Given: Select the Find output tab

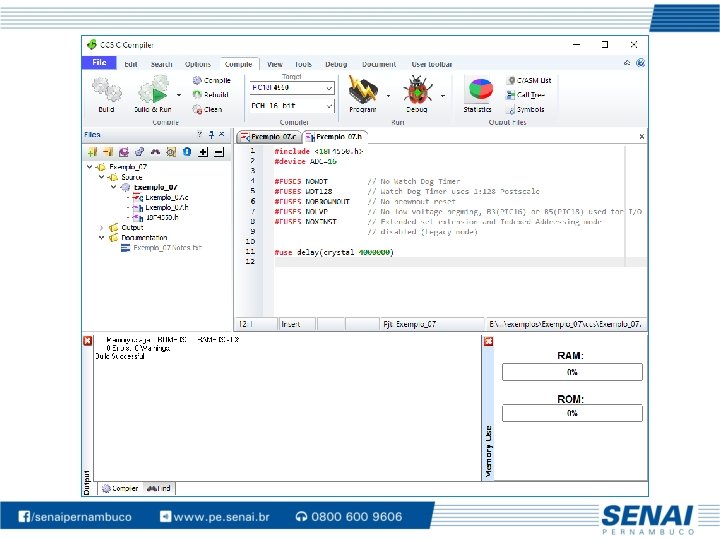Looking at the screenshot, I should [x=159, y=488].
